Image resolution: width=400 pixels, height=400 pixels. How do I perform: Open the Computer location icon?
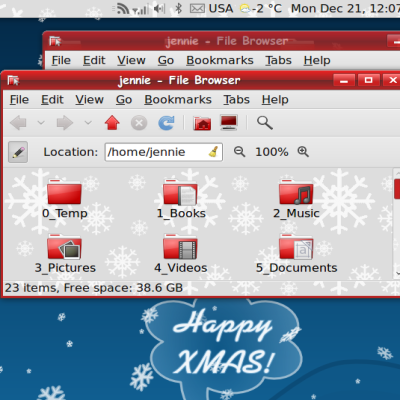pyautogui.click(x=229, y=123)
